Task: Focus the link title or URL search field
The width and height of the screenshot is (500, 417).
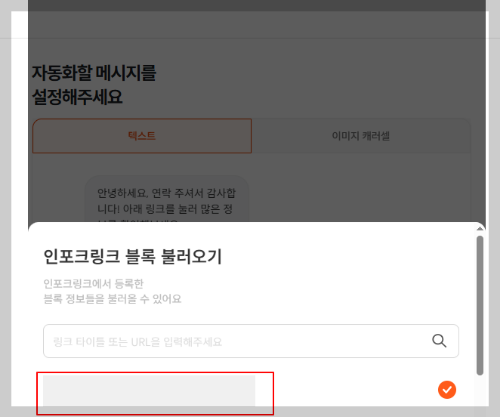Action: [251, 341]
